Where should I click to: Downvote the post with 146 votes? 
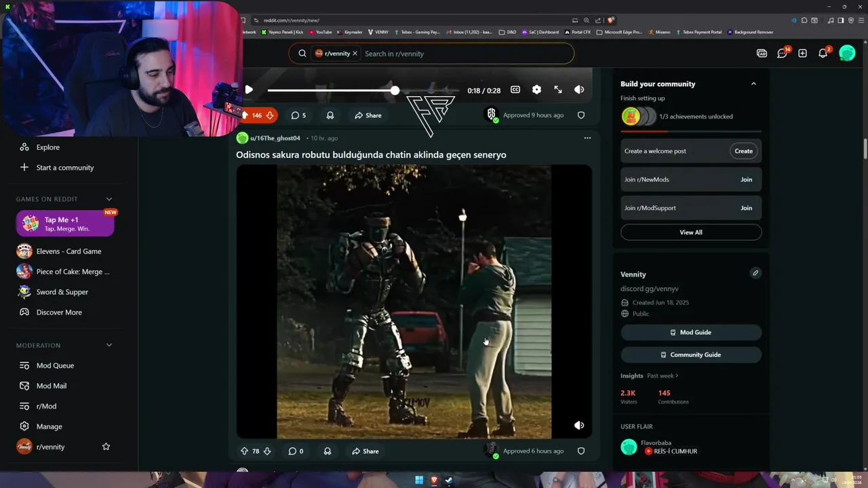[x=270, y=115]
